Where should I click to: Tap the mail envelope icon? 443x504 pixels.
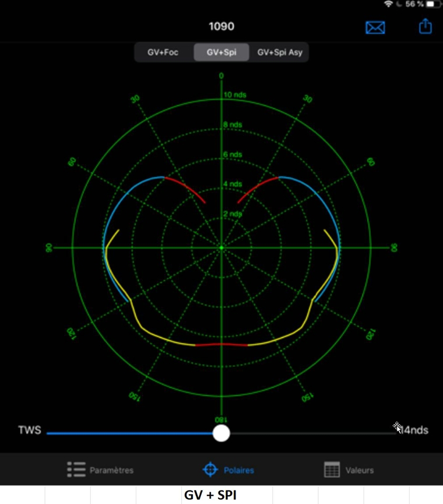(375, 27)
